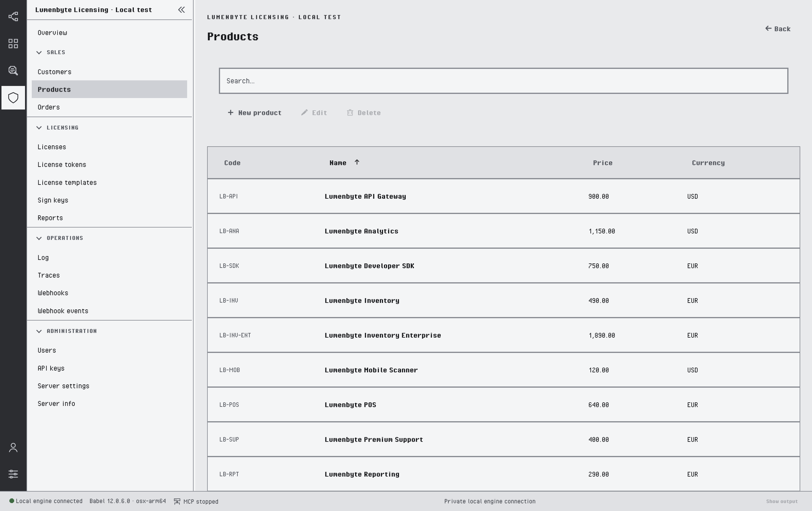Click the MCP stopped status icon
The height and width of the screenshot is (511, 812).
(x=177, y=502)
